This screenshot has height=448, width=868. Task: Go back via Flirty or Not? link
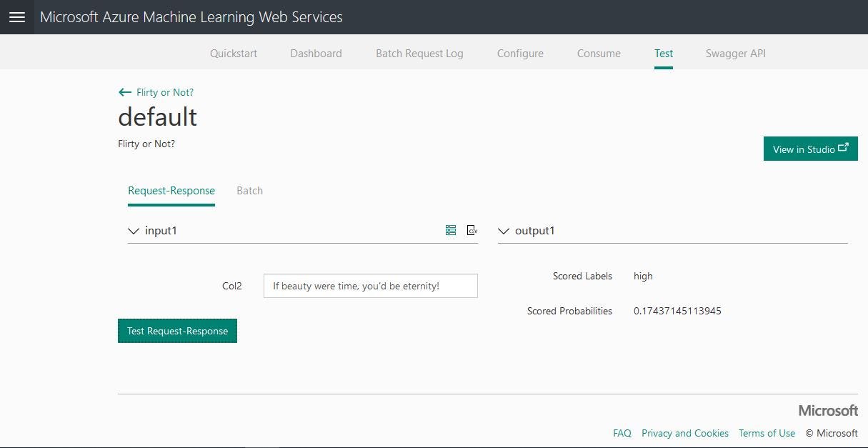click(165, 92)
